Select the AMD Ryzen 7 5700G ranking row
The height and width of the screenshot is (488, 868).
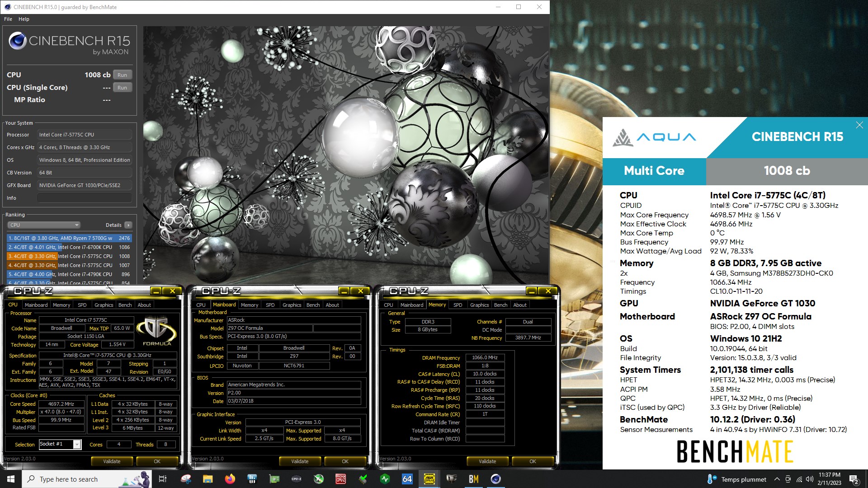pos(69,238)
